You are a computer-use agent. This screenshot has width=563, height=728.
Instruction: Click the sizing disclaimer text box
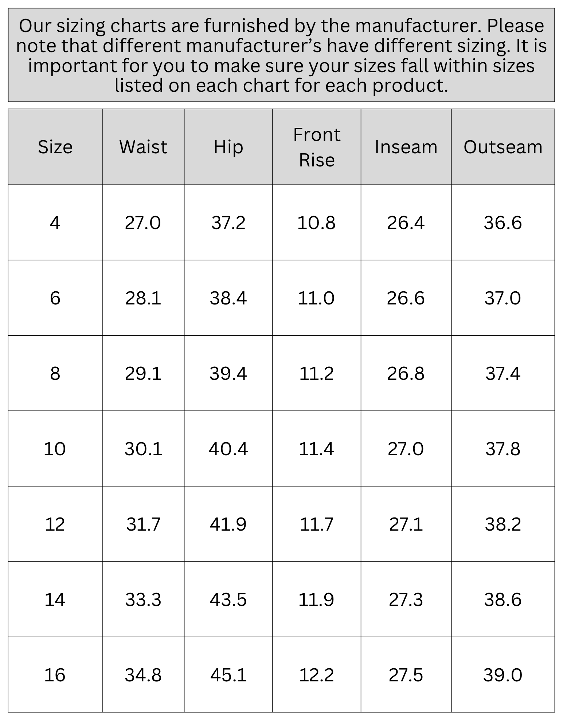pyautogui.click(x=281, y=55)
